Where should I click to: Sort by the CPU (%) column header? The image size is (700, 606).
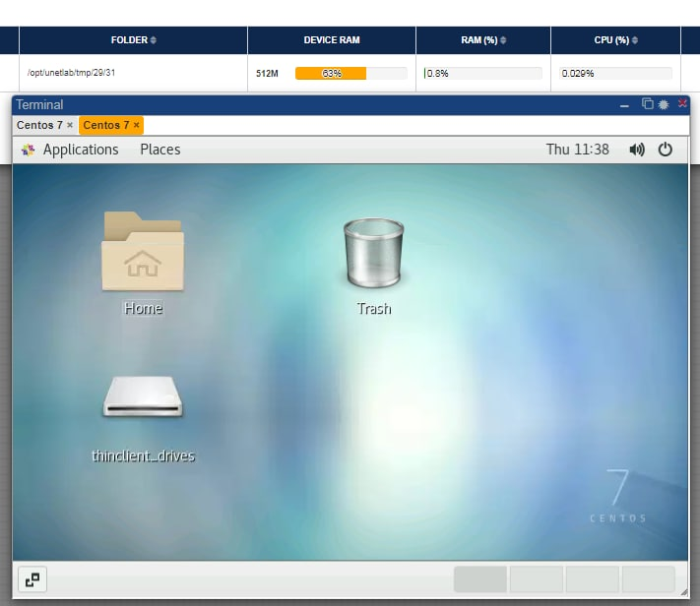coord(615,40)
